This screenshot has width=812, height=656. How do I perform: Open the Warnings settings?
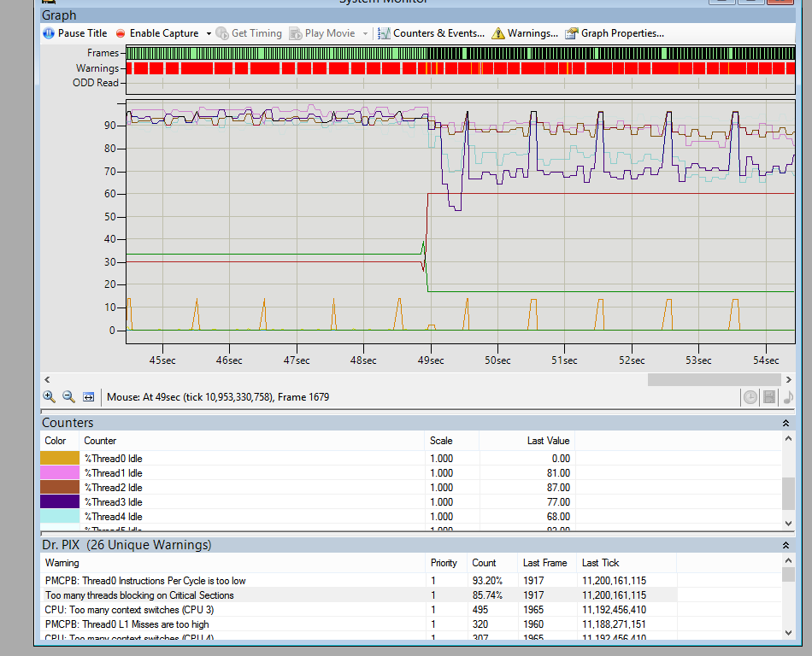coord(524,33)
